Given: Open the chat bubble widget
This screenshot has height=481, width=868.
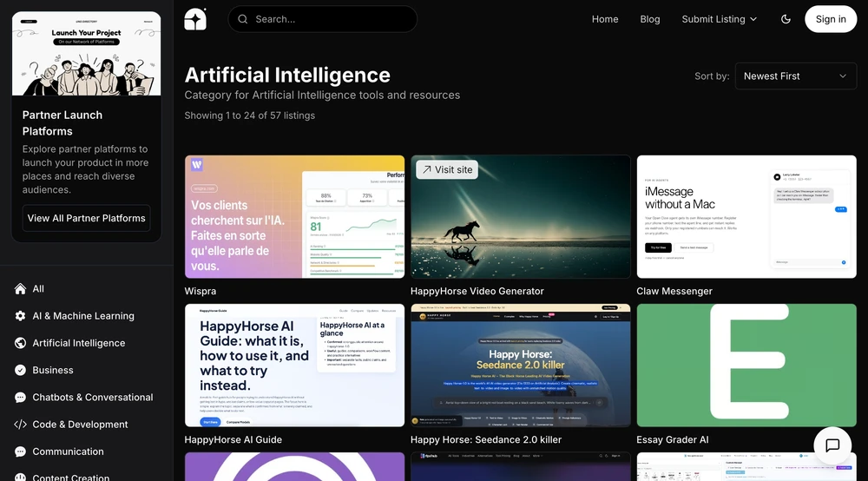Looking at the screenshot, I should click(832, 445).
